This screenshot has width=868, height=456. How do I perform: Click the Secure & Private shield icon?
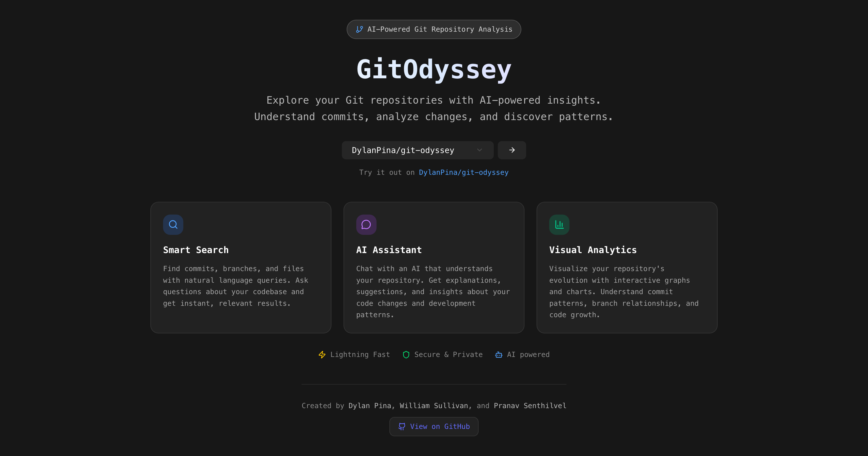pyautogui.click(x=406, y=355)
